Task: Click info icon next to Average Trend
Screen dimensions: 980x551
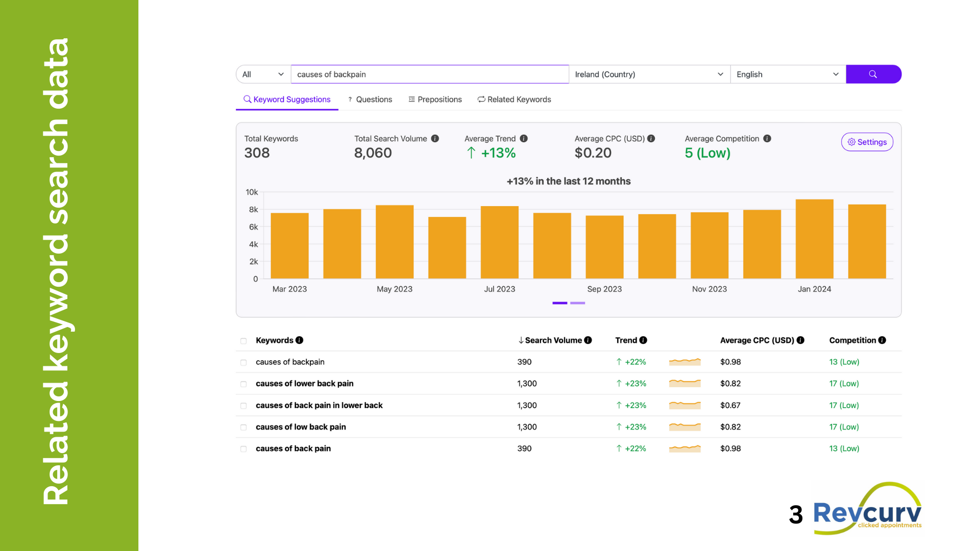Action: [x=524, y=138]
